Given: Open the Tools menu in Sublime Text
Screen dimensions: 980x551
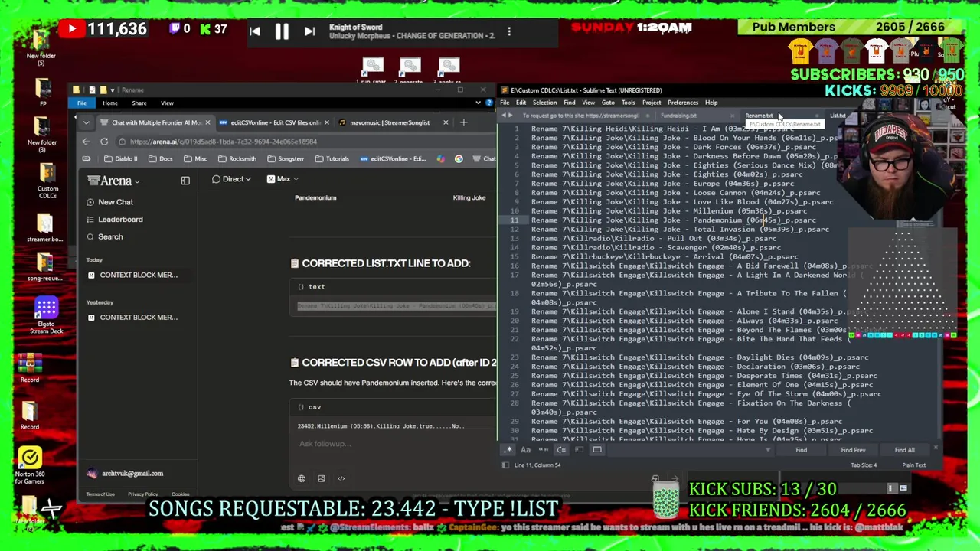Looking at the screenshot, I should [628, 103].
